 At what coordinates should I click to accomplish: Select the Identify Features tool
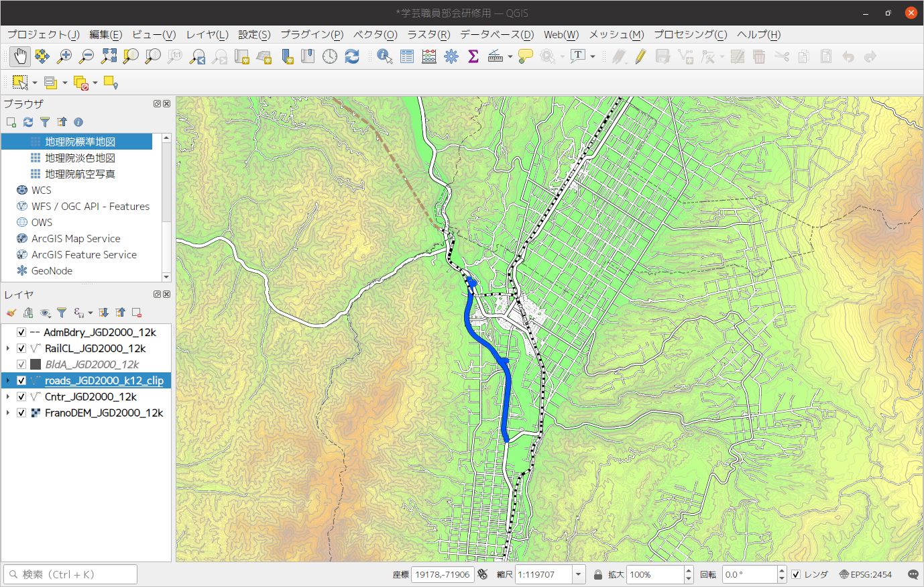tap(385, 57)
